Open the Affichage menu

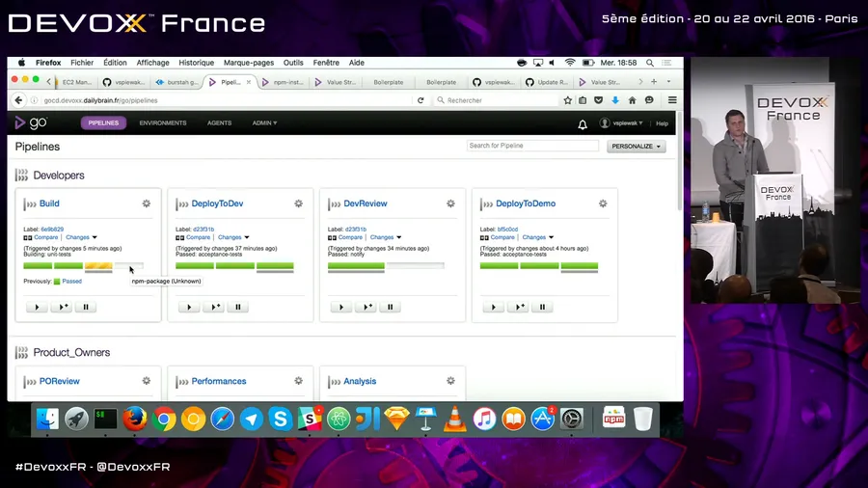[152, 63]
